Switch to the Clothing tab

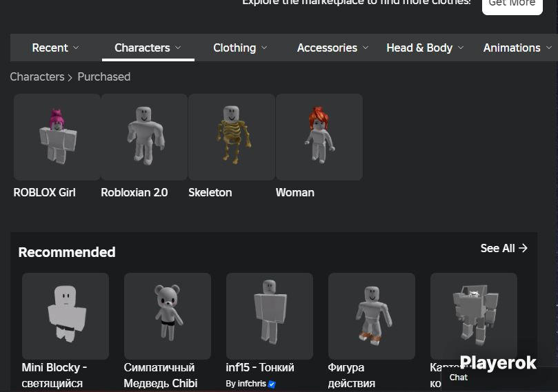coord(240,48)
